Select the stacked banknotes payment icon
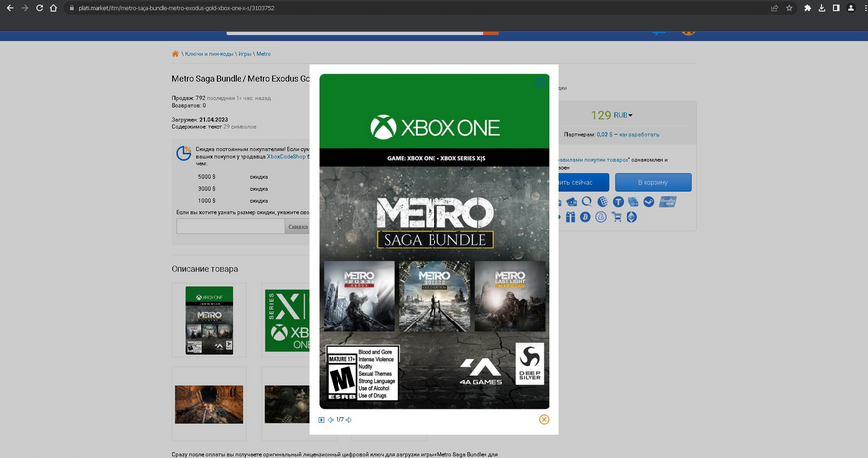 pyautogui.click(x=633, y=202)
